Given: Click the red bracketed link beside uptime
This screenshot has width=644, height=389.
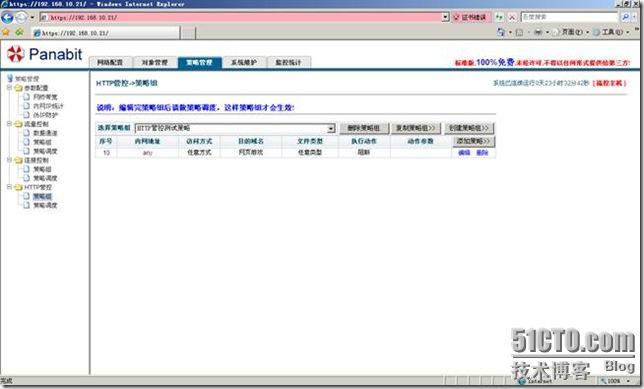Looking at the screenshot, I should pyautogui.click(x=610, y=83).
